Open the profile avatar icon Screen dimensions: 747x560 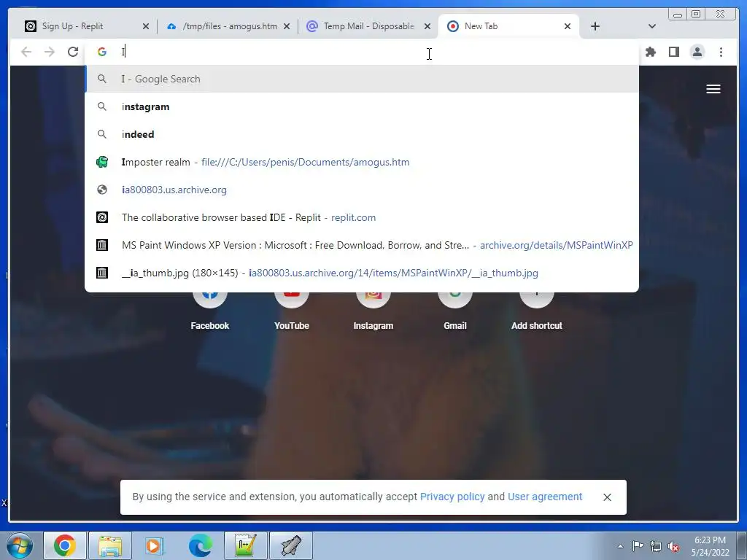[697, 52]
